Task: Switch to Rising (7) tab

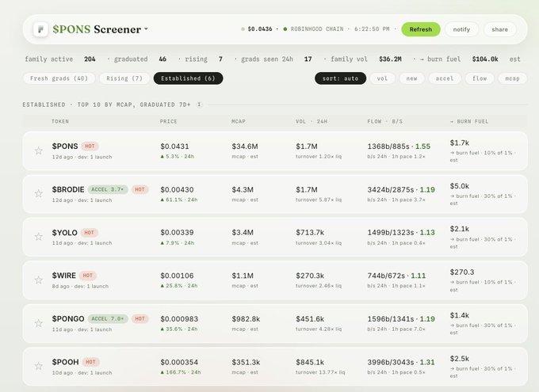Action: point(124,78)
